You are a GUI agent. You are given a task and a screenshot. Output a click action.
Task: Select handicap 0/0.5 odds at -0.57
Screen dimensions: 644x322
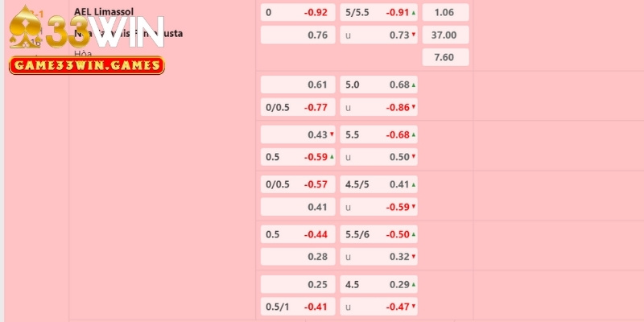pos(297,184)
